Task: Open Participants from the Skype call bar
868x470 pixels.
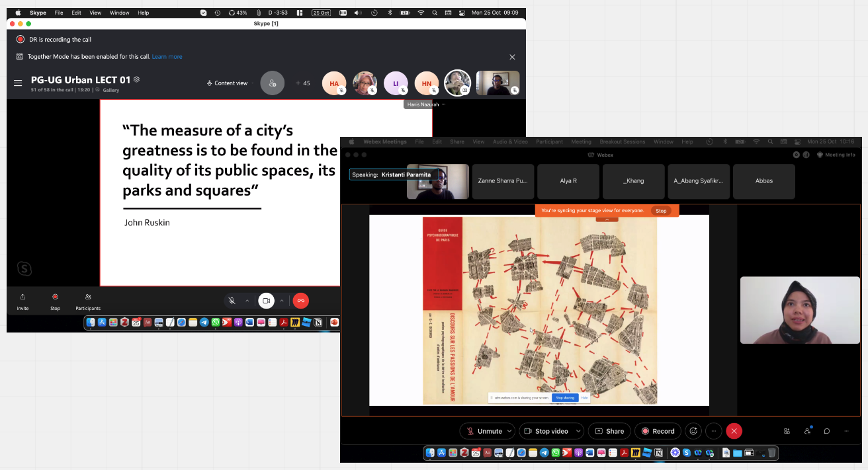Action: point(88,301)
